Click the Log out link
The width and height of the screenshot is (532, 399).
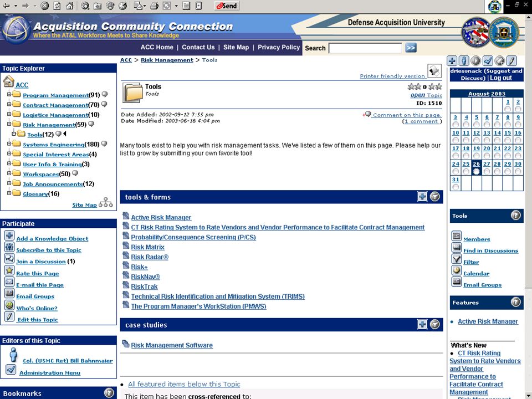click(x=501, y=78)
